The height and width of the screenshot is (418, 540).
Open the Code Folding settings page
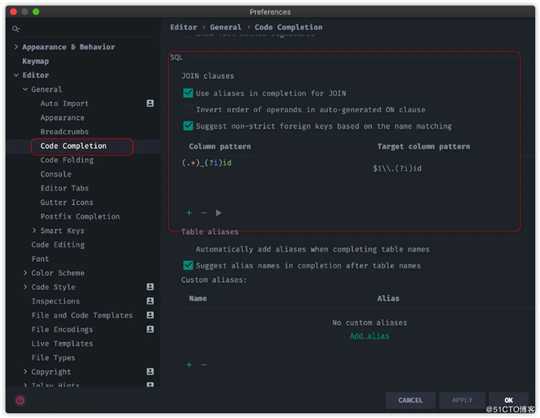[x=67, y=160]
